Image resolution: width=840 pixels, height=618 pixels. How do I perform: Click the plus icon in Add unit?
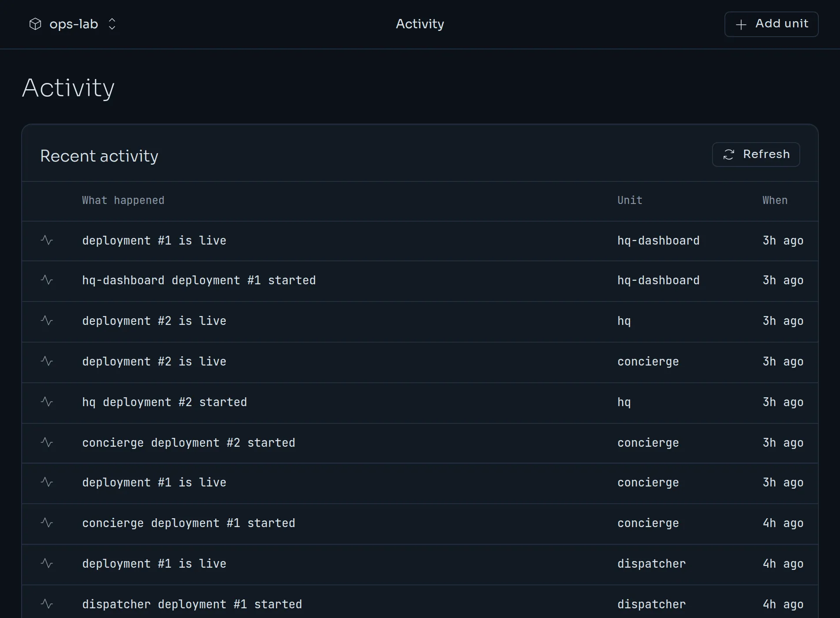pyautogui.click(x=741, y=24)
